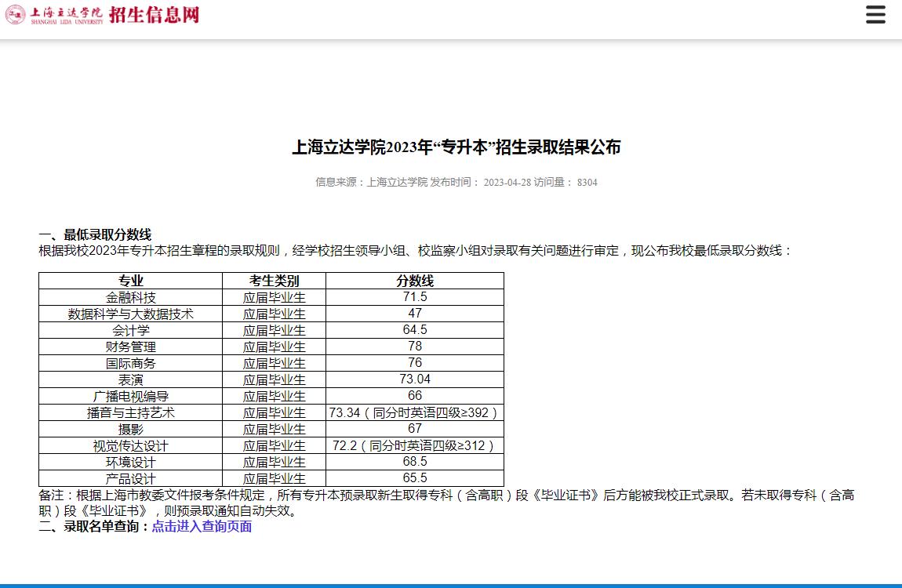Select the 产品设计 major cell
902x588 pixels.
point(130,478)
